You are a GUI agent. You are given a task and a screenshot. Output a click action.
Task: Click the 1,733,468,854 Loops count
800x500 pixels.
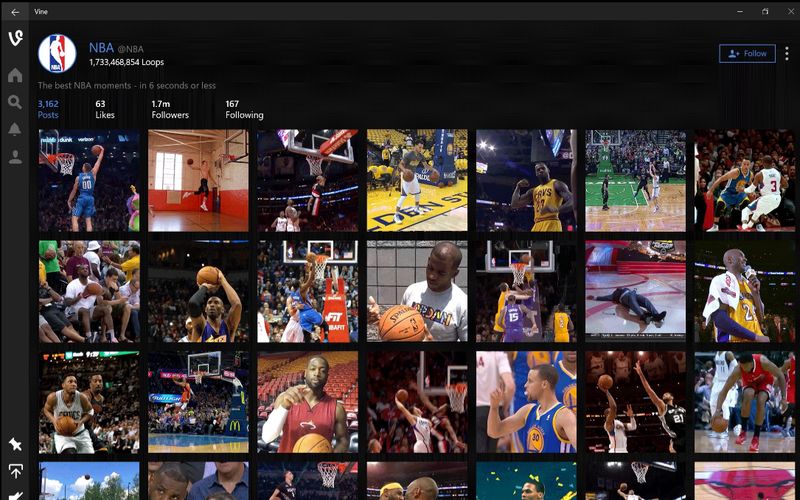(127, 62)
